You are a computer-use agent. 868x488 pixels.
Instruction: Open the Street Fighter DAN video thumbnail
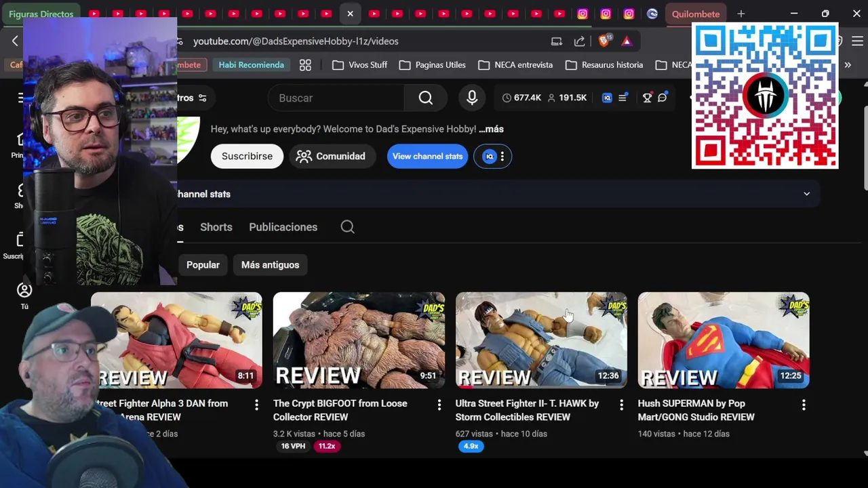pyautogui.click(x=176, y=340)
